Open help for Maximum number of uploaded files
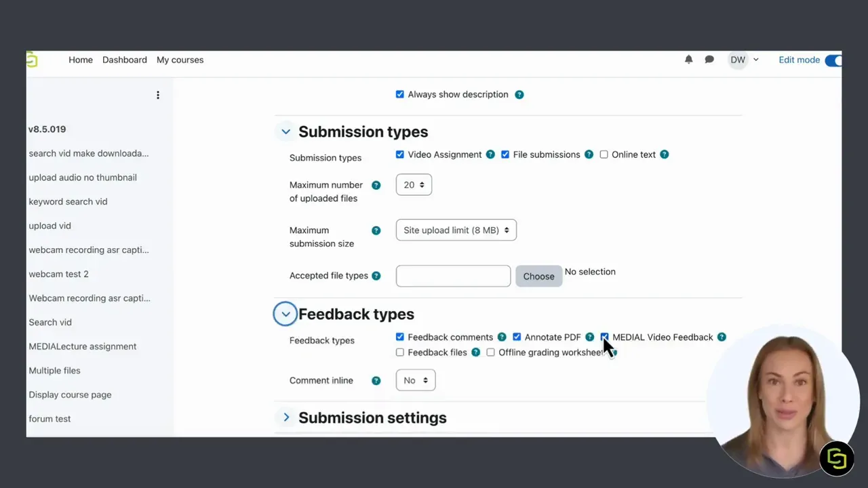Screen dimensions: 868x488 click(x=376, y=185)
